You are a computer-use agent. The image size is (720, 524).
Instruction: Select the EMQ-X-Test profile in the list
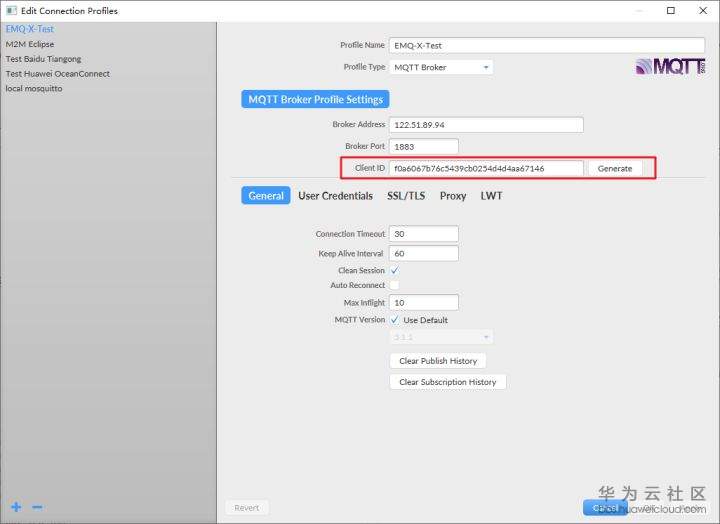pyautogui.click(x=30, y=28)
